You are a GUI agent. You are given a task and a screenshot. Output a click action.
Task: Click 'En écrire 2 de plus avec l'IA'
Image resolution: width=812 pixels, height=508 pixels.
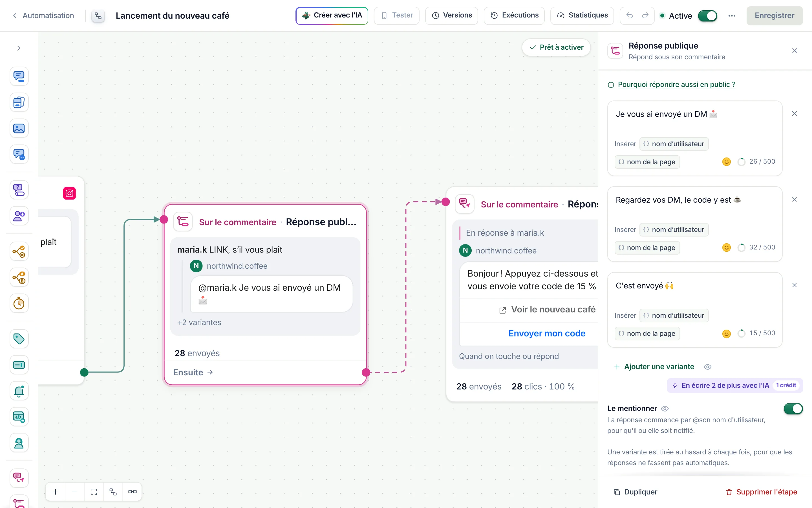point(735,385)
